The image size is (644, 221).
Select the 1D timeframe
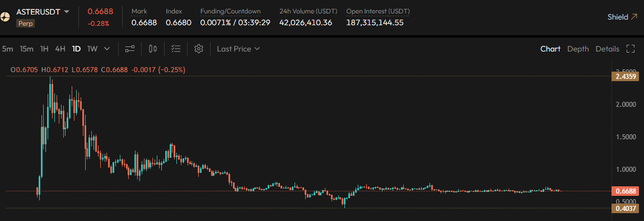click(x=76, y=49)
